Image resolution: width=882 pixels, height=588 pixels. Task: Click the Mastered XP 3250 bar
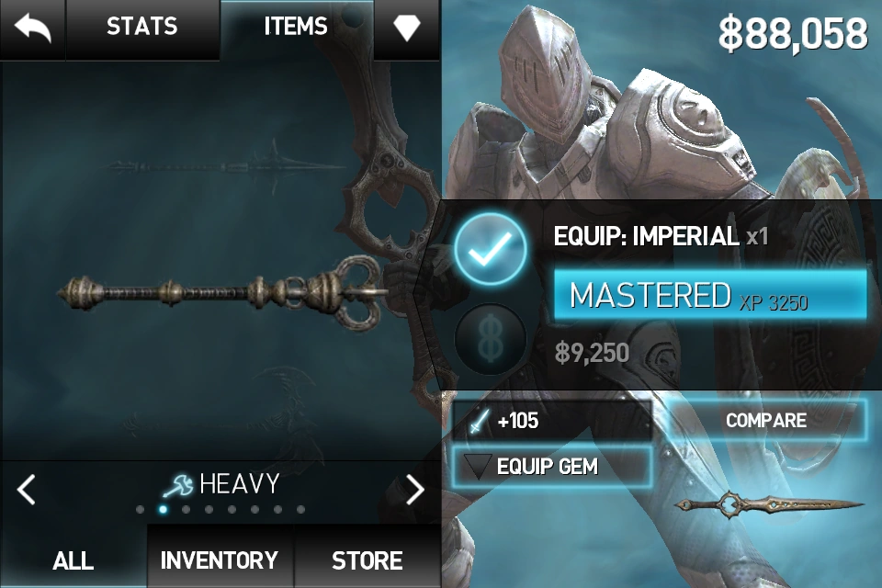[710, 296]
